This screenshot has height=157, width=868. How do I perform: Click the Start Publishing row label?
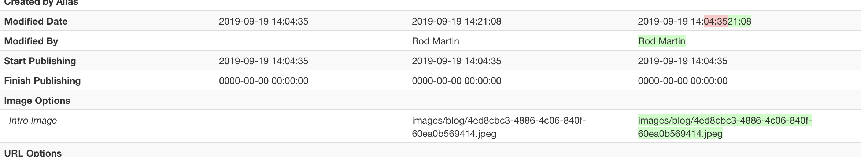(40, 61)
